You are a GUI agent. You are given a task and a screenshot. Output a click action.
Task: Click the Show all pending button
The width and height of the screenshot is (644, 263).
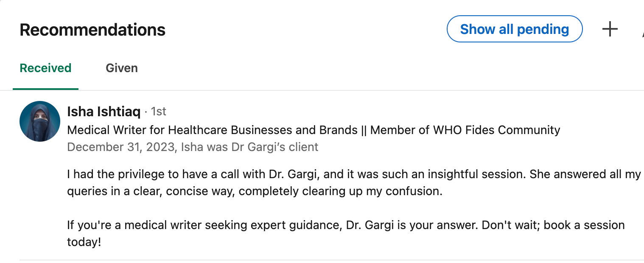514,29
